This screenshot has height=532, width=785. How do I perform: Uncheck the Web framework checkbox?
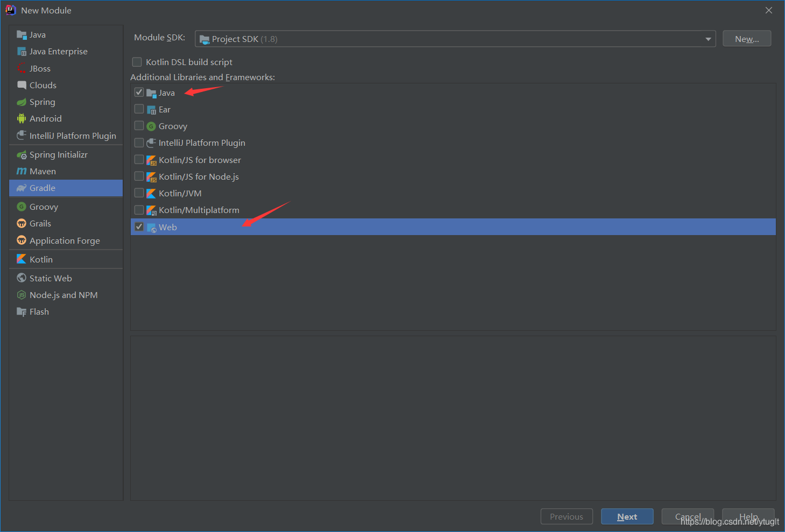click(x=139, y=226)
